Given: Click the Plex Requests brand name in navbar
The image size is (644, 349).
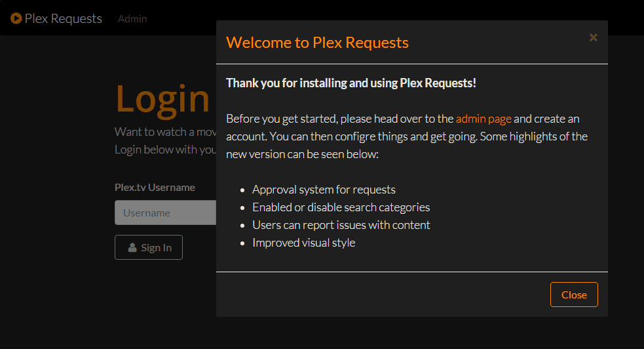Looking at the screenshot, I should coord(63,18).
